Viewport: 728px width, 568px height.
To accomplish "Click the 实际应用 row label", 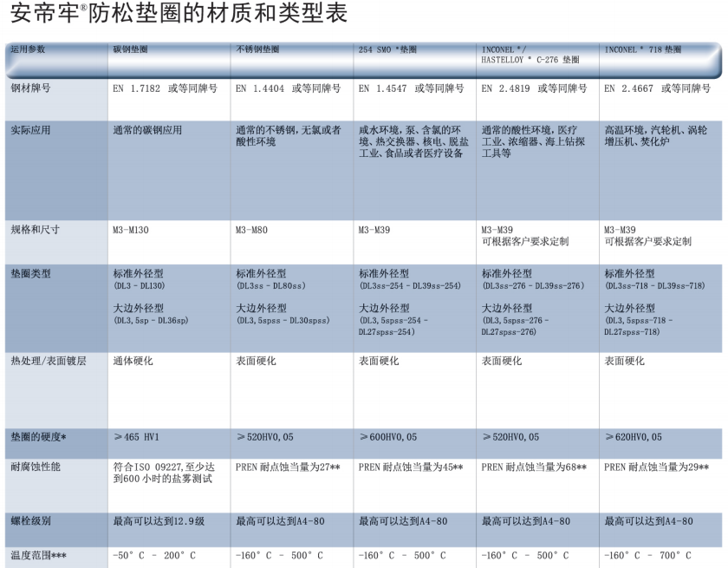I will click(30, 130).
